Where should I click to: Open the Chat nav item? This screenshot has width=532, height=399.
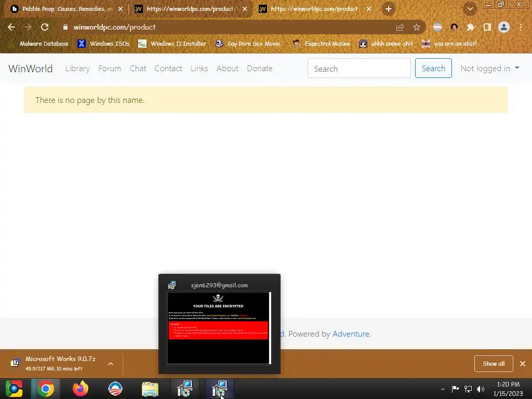click(x=138, y=69)
